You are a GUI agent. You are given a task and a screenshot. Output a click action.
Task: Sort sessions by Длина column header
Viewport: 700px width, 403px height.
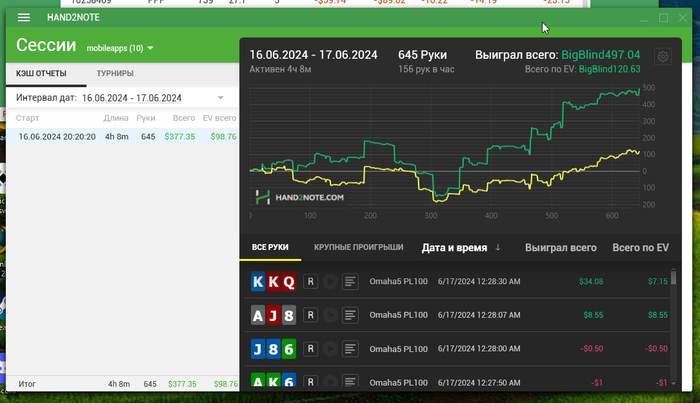point(116,118)
